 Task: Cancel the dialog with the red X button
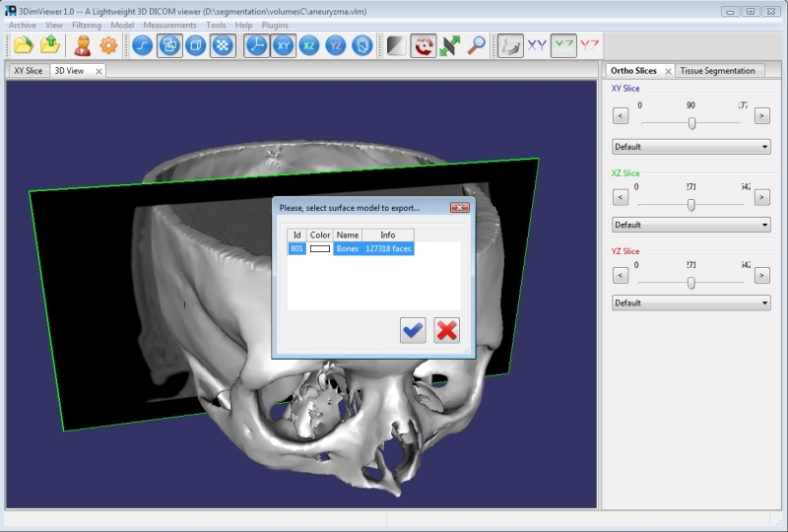[446, 331]
